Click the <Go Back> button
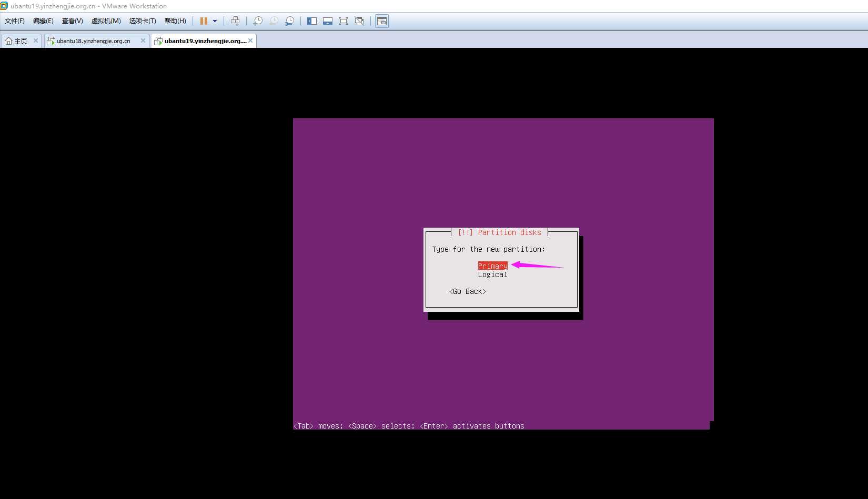 click(x=468, y=291)
